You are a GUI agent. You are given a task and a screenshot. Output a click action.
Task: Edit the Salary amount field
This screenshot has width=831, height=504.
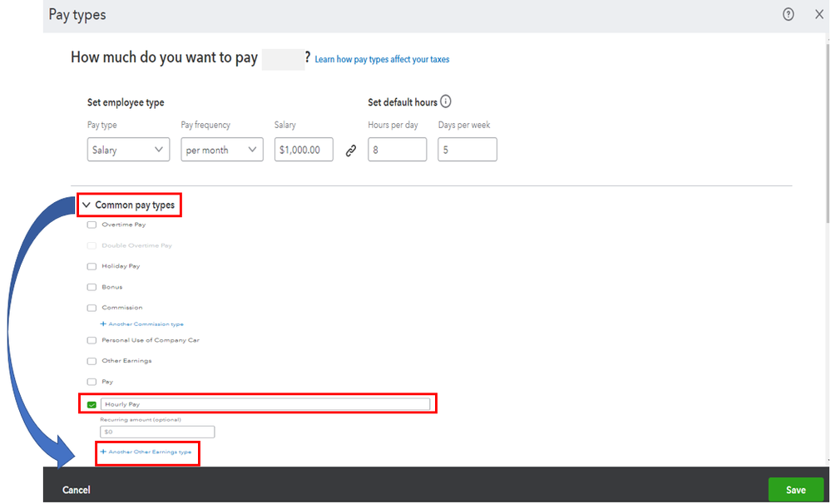click(x=304, y=150)
